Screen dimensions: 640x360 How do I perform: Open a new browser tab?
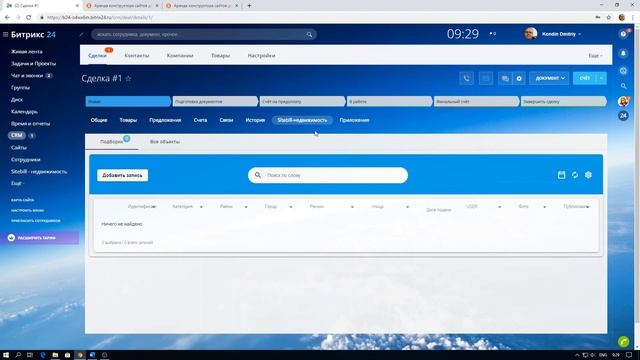[249, 6]
